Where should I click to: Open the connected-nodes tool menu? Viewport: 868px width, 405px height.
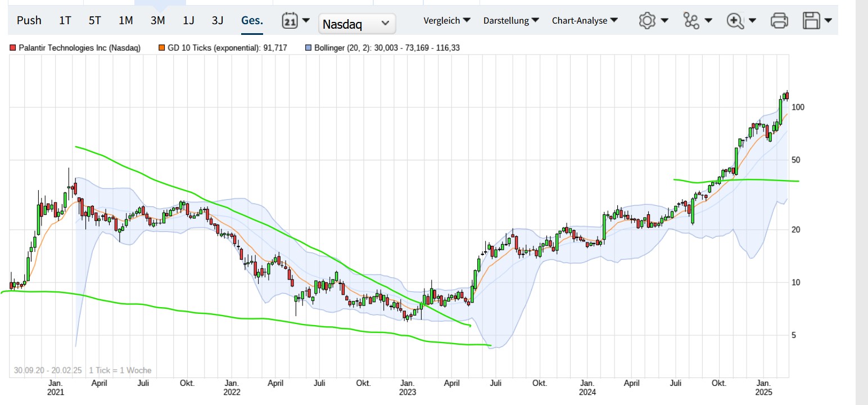[x=697, y=21]
